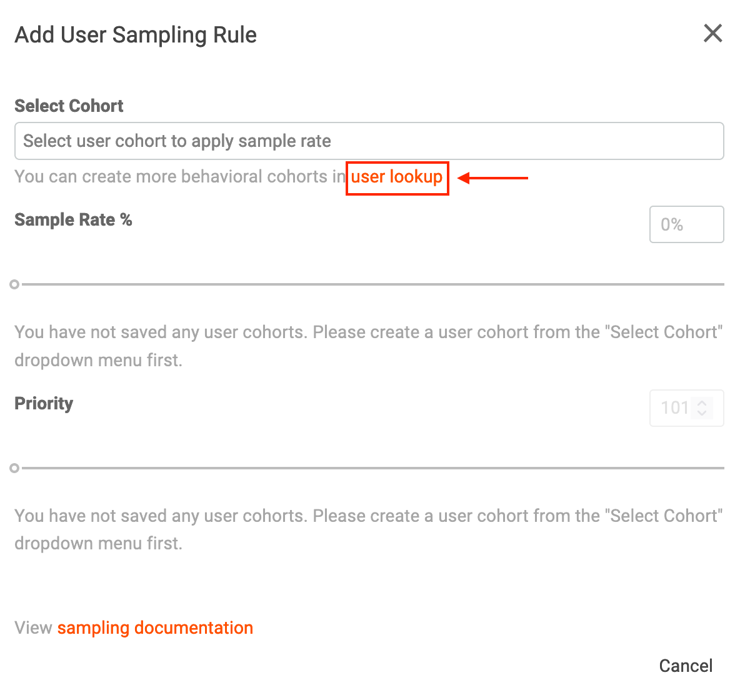Viewport: 740px width, 700px height.
Task: Close the dialog with the X icon
Action: pyautogui.click(x=712, y=34)
